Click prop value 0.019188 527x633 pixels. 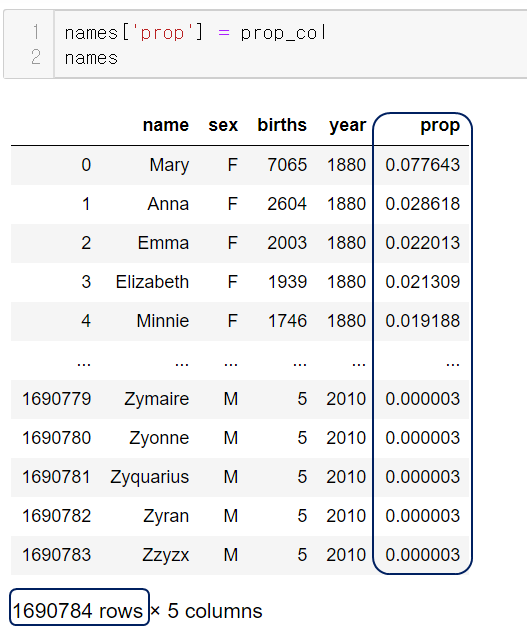click(422, 321)
